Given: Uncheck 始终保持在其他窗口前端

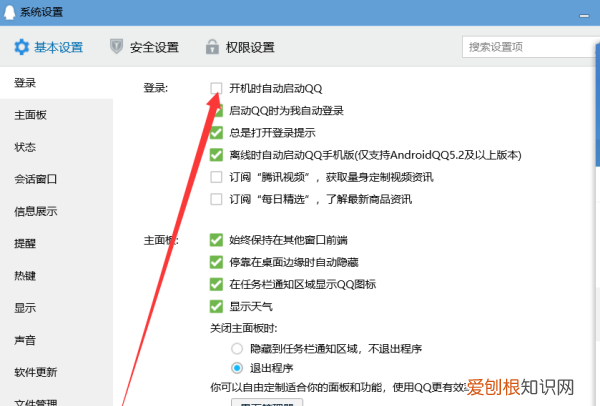Looking at the screenshot, I should point(216,240).
